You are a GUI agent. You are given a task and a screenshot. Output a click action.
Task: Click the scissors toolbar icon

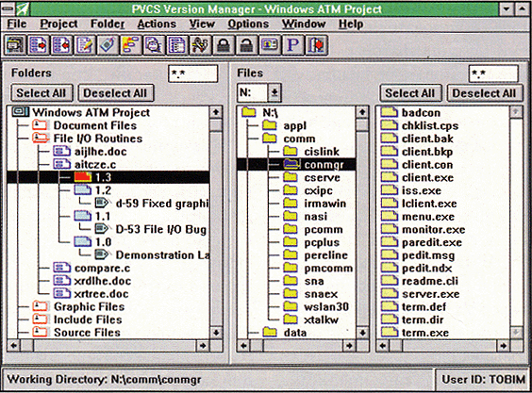pos(200,45)
